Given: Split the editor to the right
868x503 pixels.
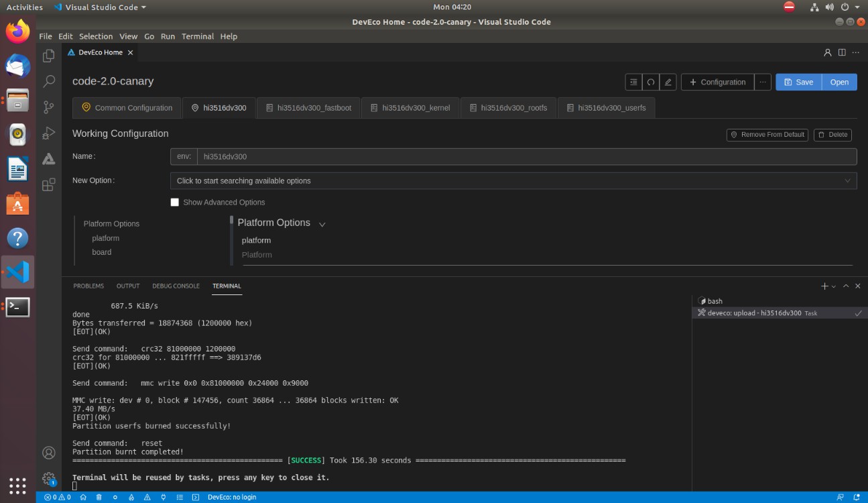Looking at the screenshot, I should pos(842,52).
